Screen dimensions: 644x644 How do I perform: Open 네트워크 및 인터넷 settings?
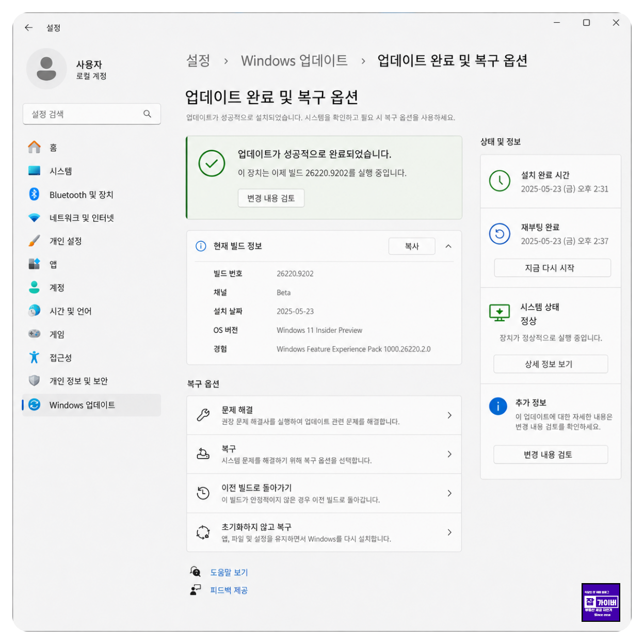click(91, 218)
